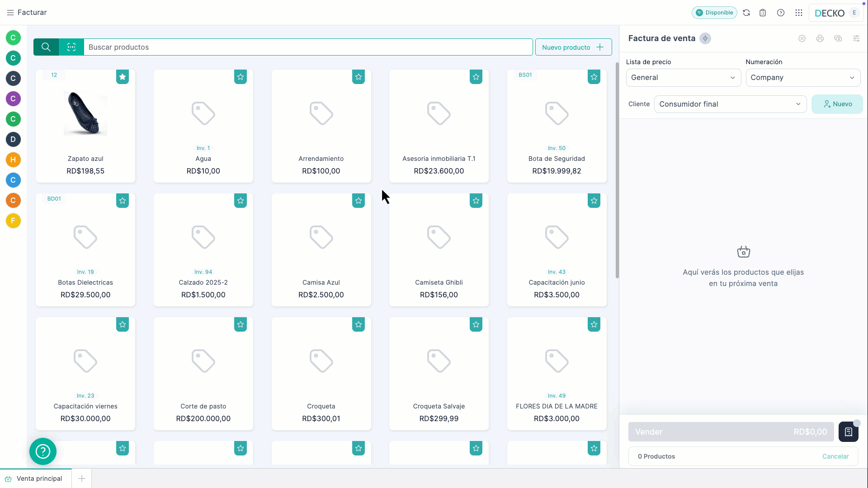868x488 pixels.
Task: Toggle favorite star on Arrendamiento
Action: pyautogui.click(x=359, y=77)
